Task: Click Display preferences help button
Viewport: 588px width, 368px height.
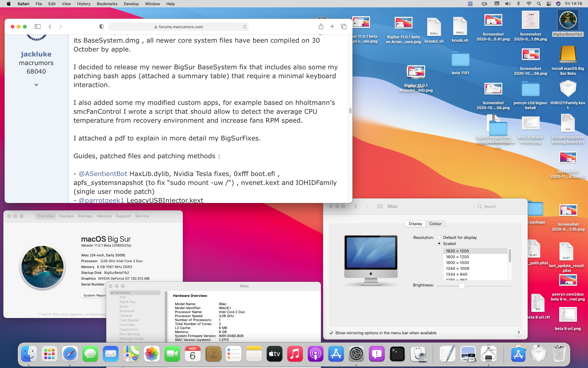Action: 518,333
